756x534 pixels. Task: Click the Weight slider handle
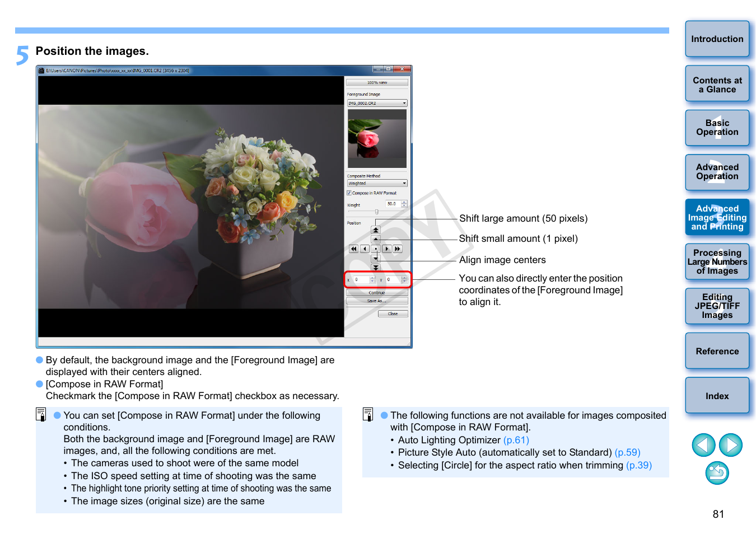coord(376,212)
